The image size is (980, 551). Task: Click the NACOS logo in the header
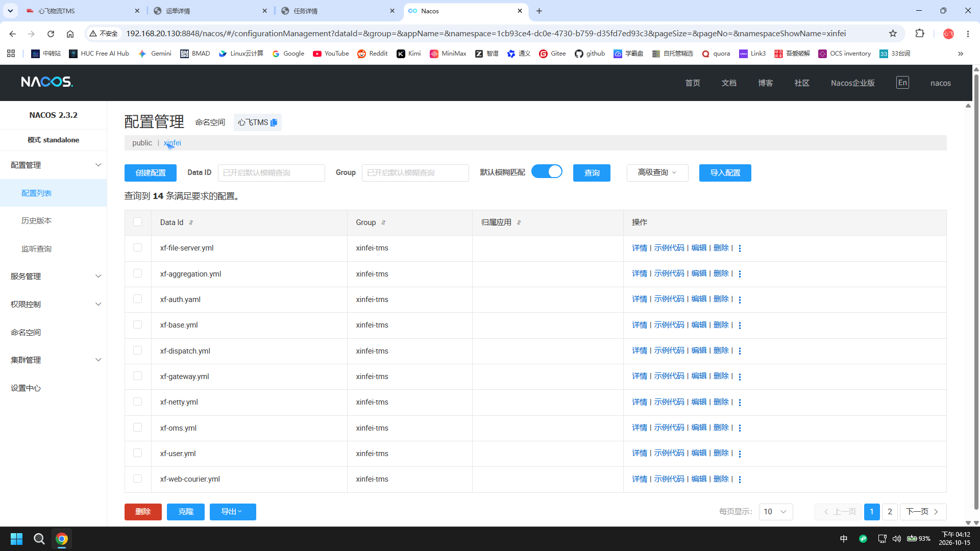pyautogui.click(x=47, y=82)
